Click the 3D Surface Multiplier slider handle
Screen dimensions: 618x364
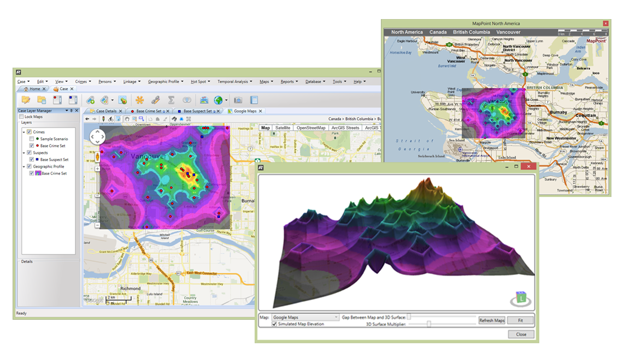[x=429, y=324]
